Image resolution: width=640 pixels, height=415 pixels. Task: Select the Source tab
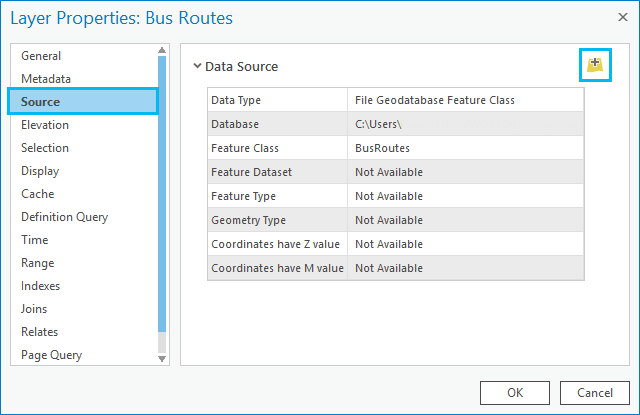pos(41,102)
